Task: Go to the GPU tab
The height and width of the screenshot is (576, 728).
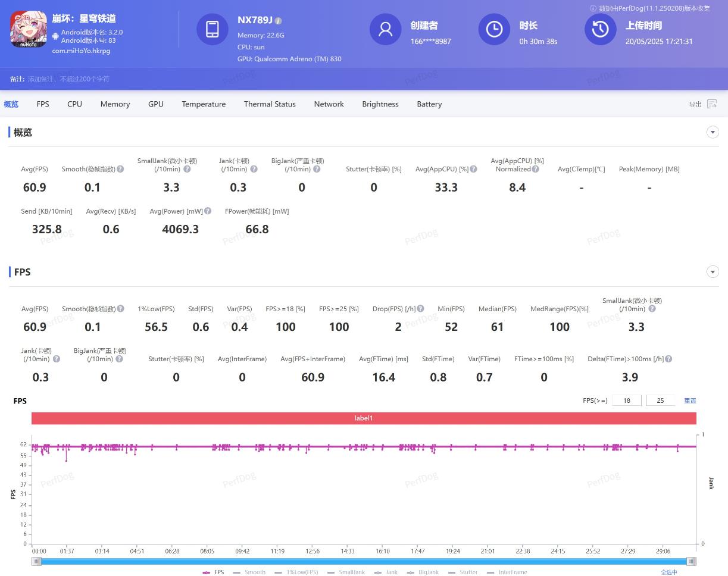Action: click(x=156, y=104)
